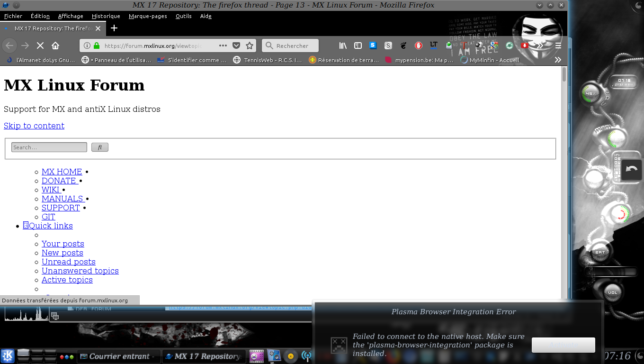Go to New posts

point(63,253)
